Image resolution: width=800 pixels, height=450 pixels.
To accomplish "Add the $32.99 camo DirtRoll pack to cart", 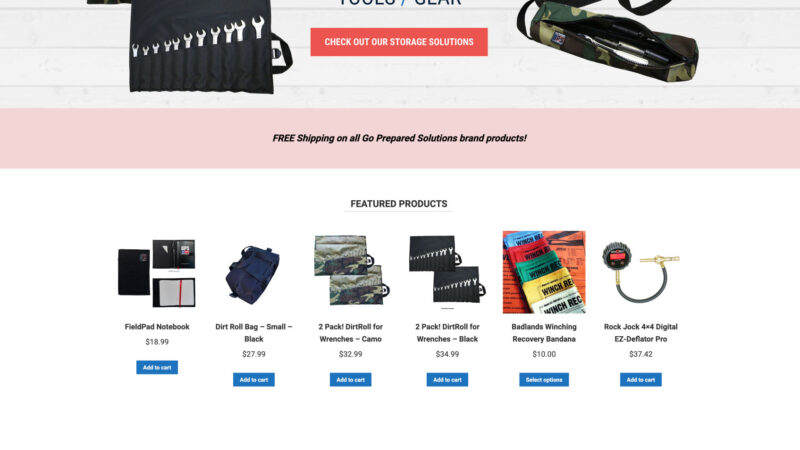I will [351, 380].
